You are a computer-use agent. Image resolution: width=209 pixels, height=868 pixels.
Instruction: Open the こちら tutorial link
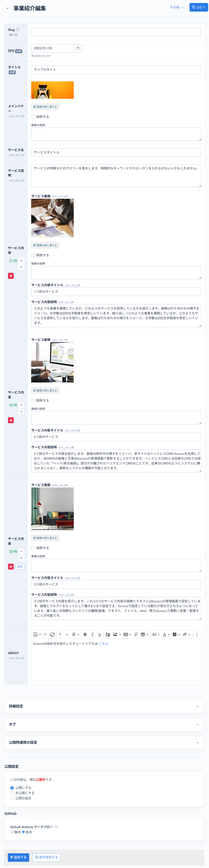[x=103, y=644]
